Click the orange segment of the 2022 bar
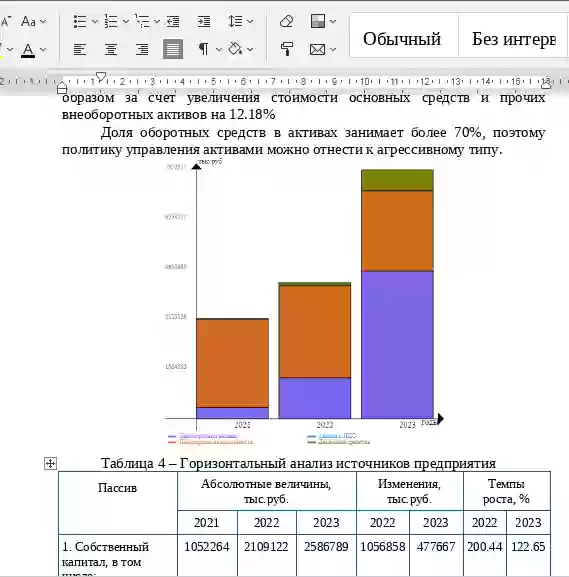The width and height of the screenshot is (569, 577). (x=315, y=332)
